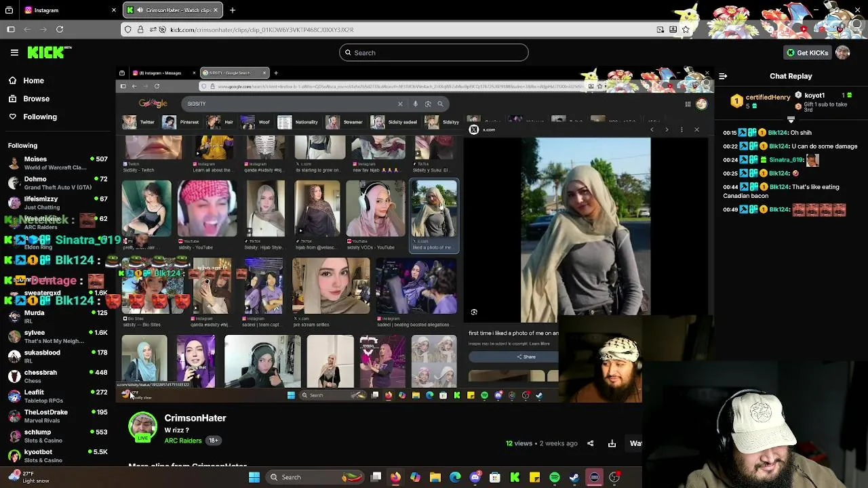Open Murda channel in Following list
Screen dimensions: 868x488
(58, 317)
